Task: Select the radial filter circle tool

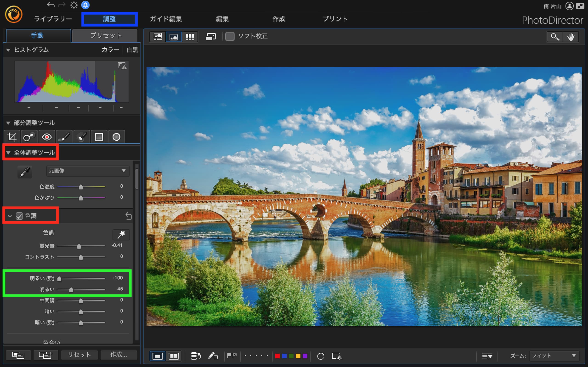Action: [x=116, y=137]
